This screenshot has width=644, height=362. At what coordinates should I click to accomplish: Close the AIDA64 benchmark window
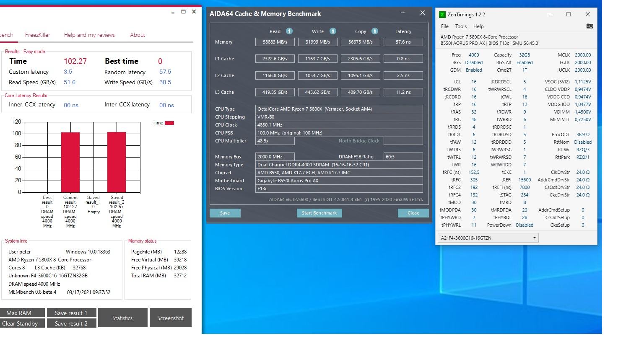[x=423, y=13]
